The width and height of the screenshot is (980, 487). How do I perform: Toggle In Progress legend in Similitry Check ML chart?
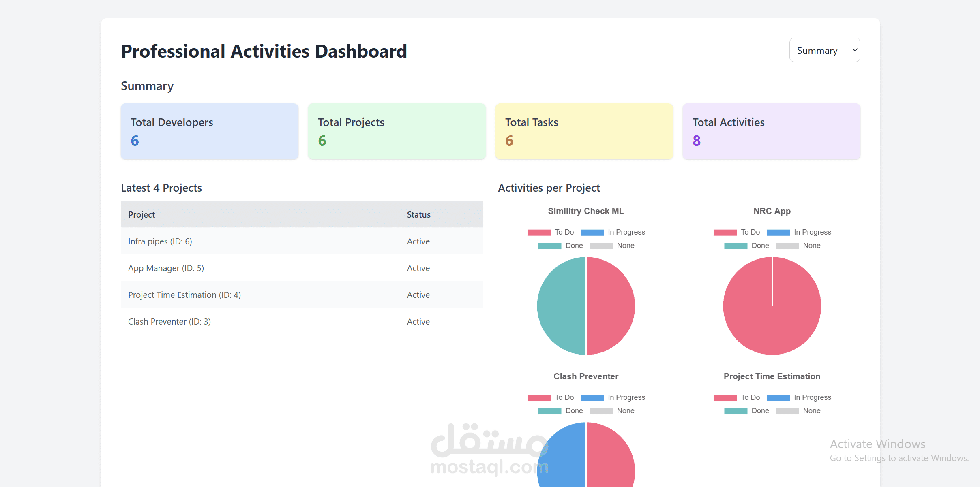click(613, 232)
